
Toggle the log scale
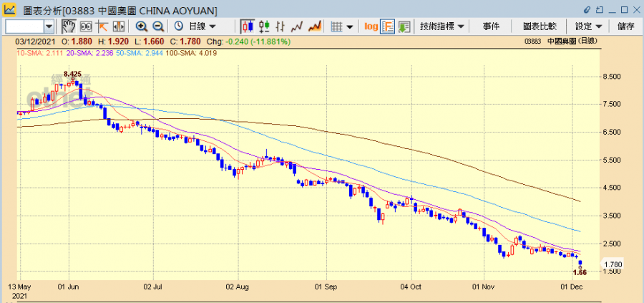tap(371, 27)
